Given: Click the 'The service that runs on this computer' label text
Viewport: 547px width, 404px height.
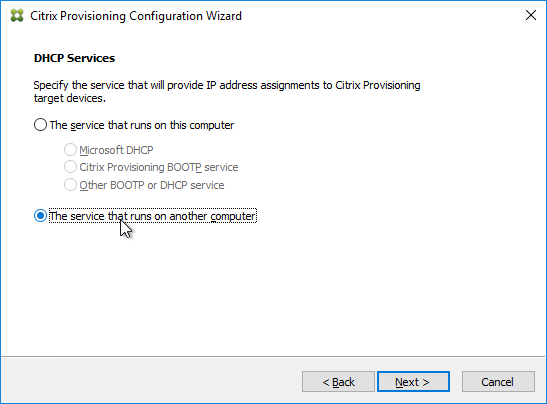Looking at the screenshot, I should (142, 125).
